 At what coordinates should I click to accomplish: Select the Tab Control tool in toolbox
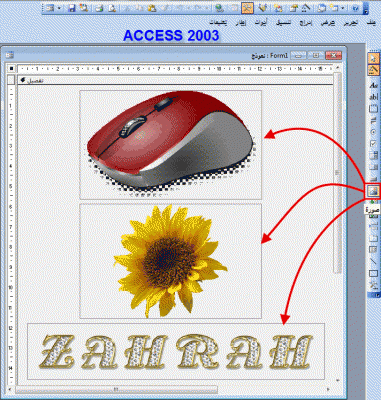[x=373, y=239]
